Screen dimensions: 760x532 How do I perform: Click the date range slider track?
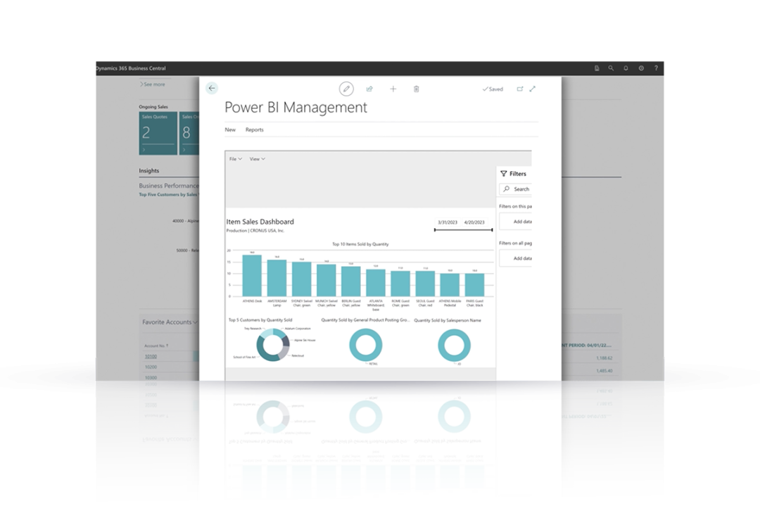[x=463, y=230]
